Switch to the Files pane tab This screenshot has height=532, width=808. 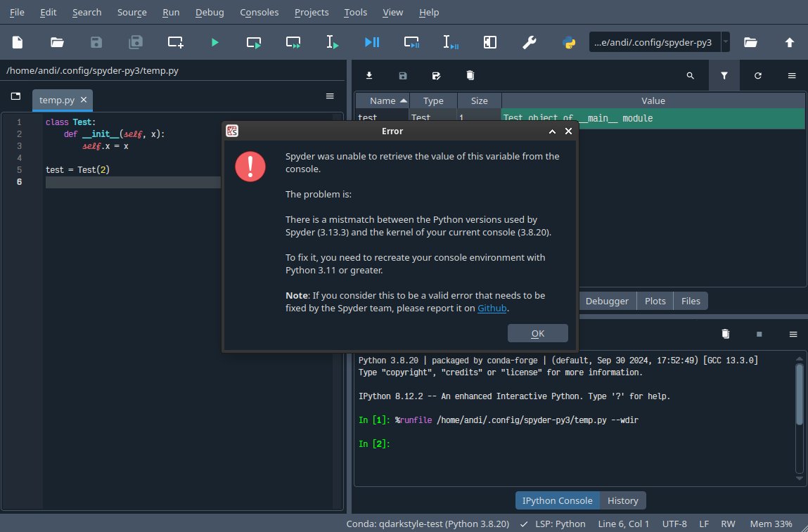click(x=691, y=301)
